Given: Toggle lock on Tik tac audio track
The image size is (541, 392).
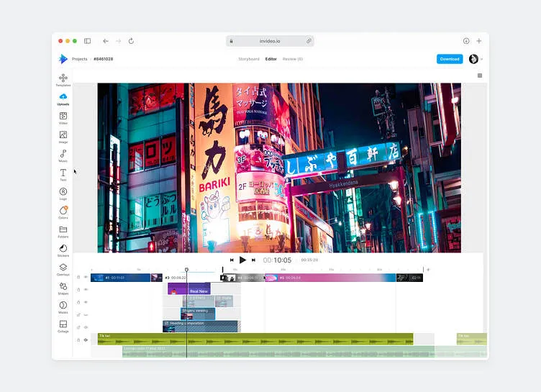Looking at the screenshot, I should (x=78, y=340).
